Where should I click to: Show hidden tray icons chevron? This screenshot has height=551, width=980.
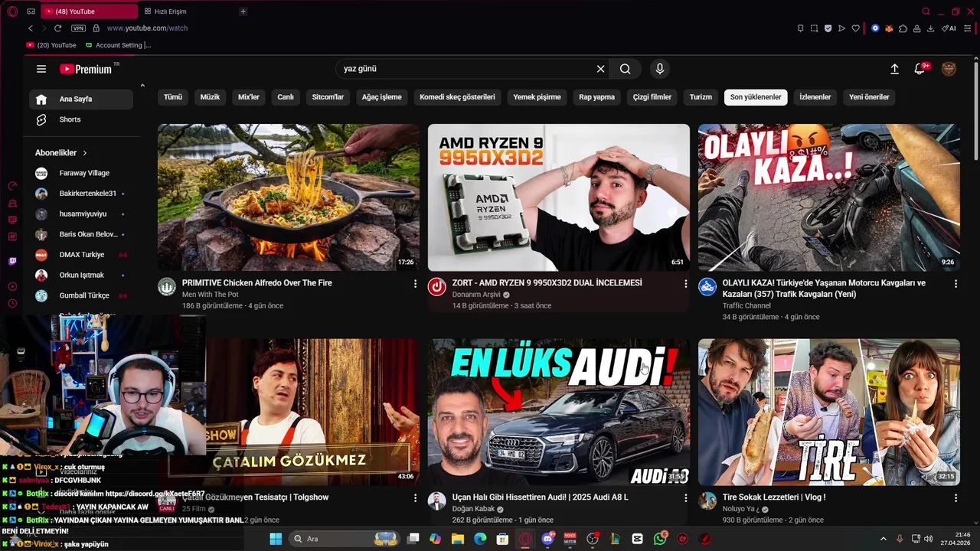(883, 539)
